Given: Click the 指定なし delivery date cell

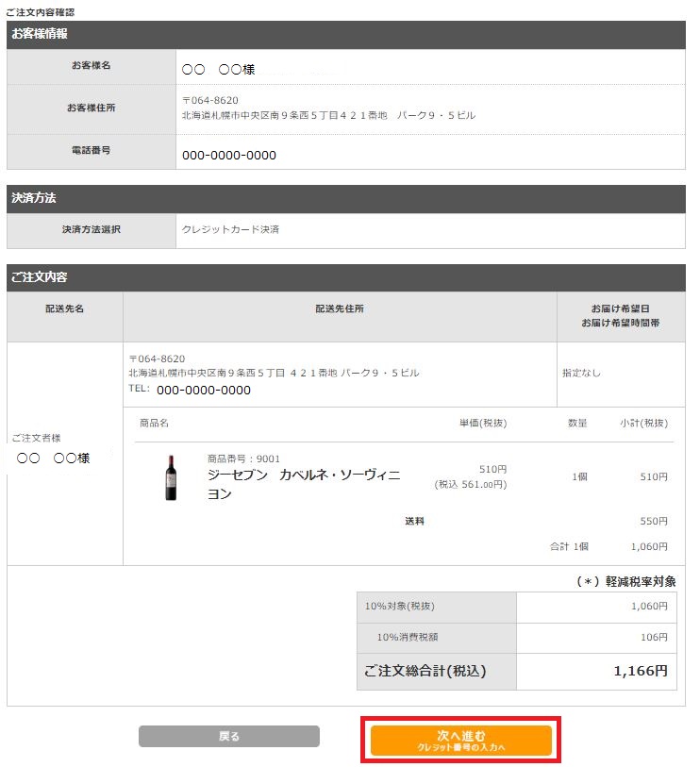Looking at the screenshot, I should pos(581,371).
